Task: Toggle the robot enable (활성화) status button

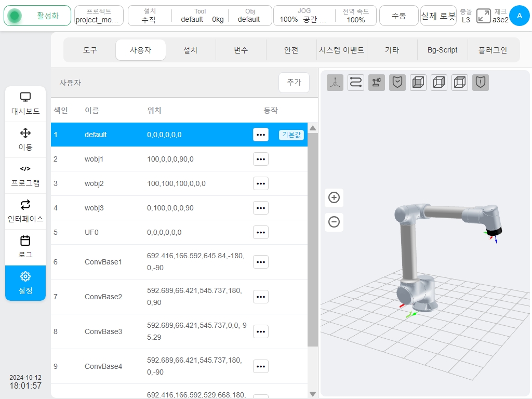Action: pyautogui.click(x=37, y=16)
